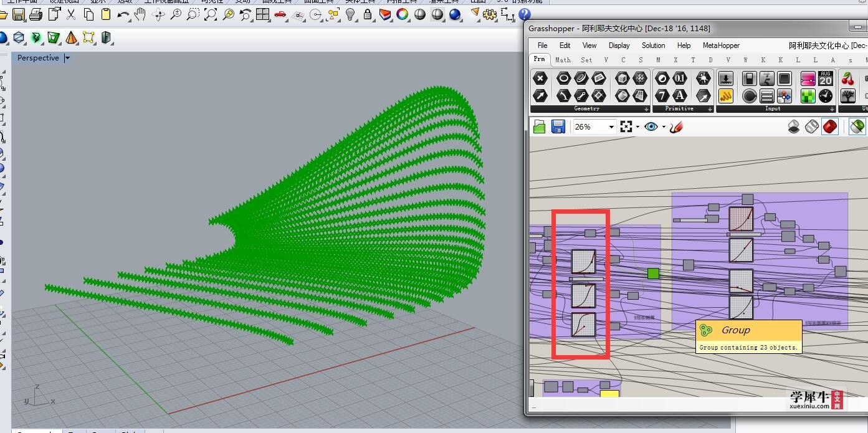This screenshot has width=868, height=433.
Task: Open the Perspective viewport dropdown arrow
Action: click(x=67, y=58)
